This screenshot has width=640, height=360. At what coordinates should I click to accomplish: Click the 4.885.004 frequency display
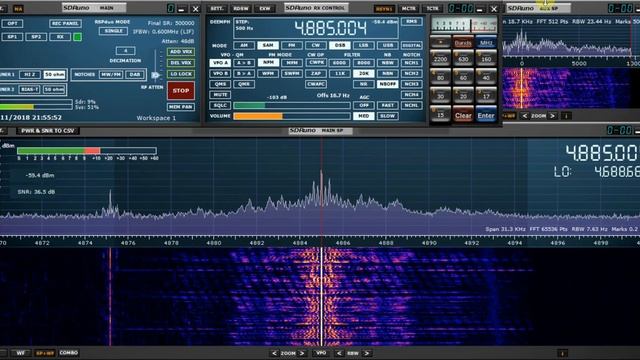pos(330,29)
